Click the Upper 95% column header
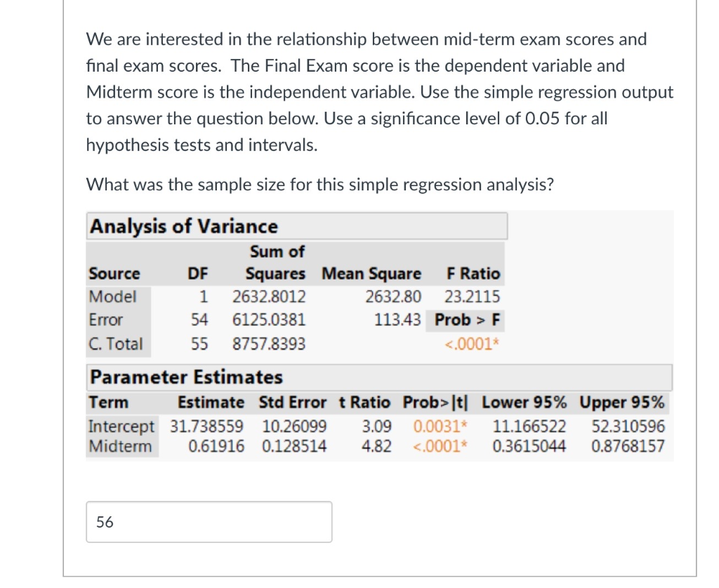The height and width of the screenshot is (588, 719). (x=623, y=403)
